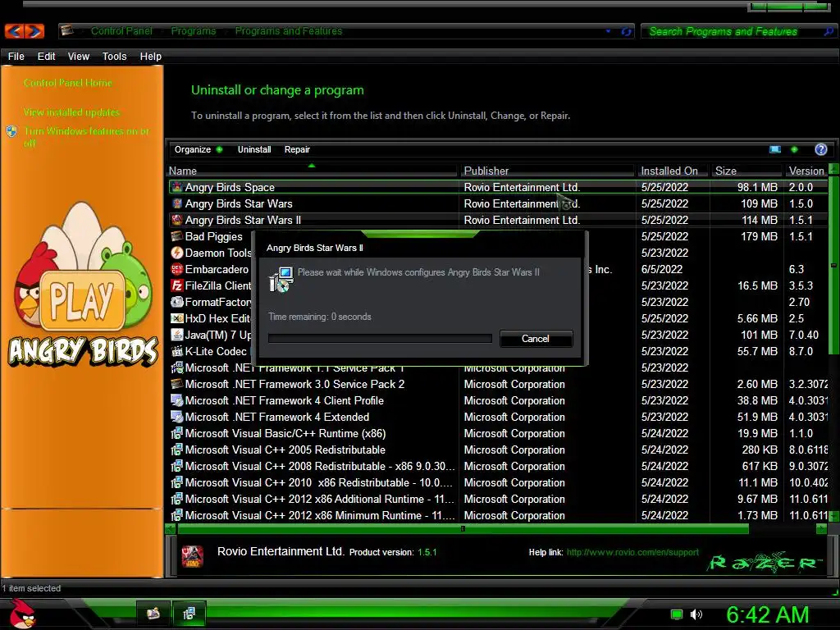Click the Programs and Features taskbar icon
840x630 pixels.
click(x=189, y=614)
